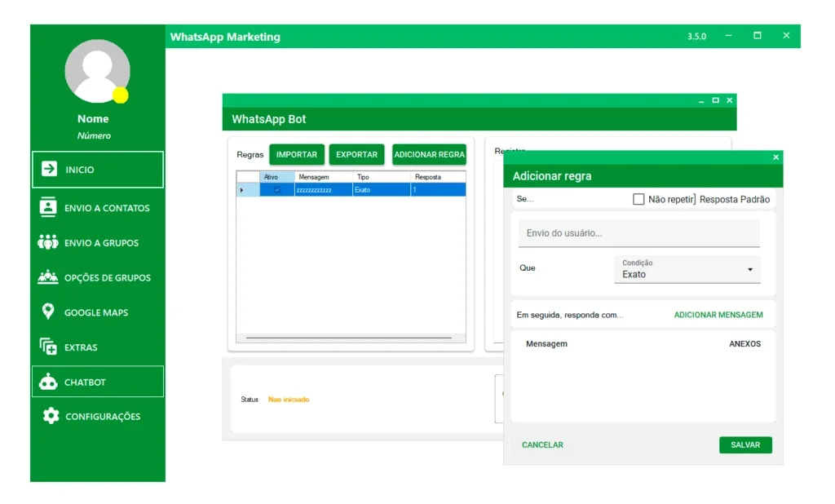Click the INICIO arrow icon
Image resolution: width=835 pixels, height=504 pixels.
[49, 169]
